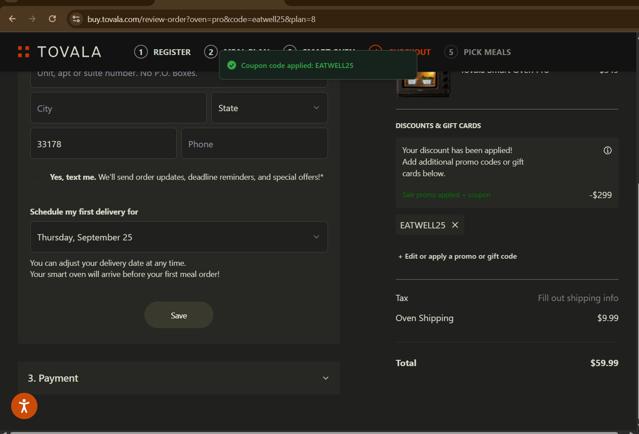Click the step 2 circle in the progress nav
This screenshot has height=434, width=639.
pyautogui.click(x=210, y=52)
